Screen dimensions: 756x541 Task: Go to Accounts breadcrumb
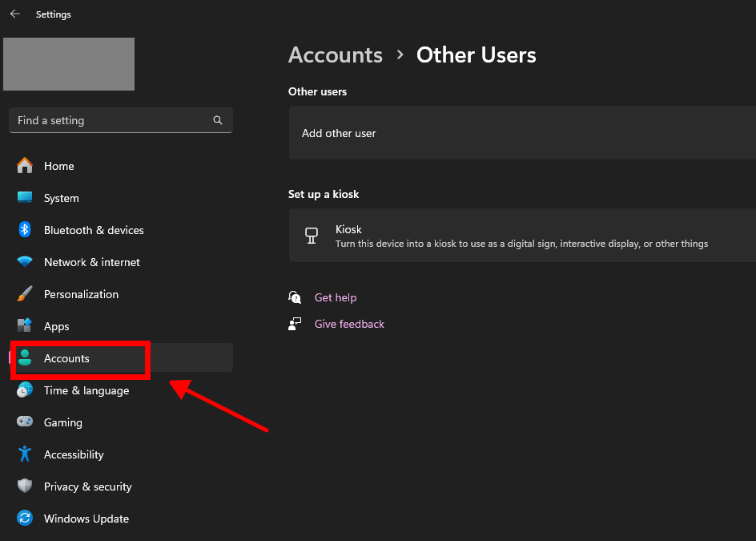point(336,55)
